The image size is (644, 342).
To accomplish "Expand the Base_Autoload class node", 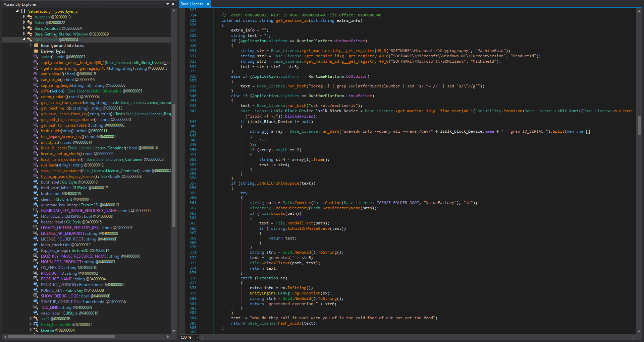I will 24,28.
